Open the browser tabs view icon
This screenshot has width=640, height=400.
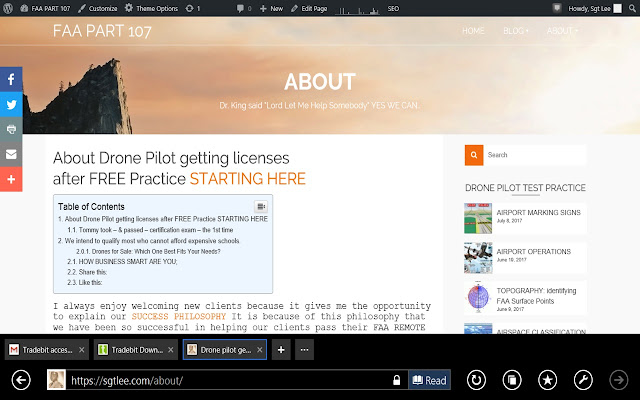(512, 380)
